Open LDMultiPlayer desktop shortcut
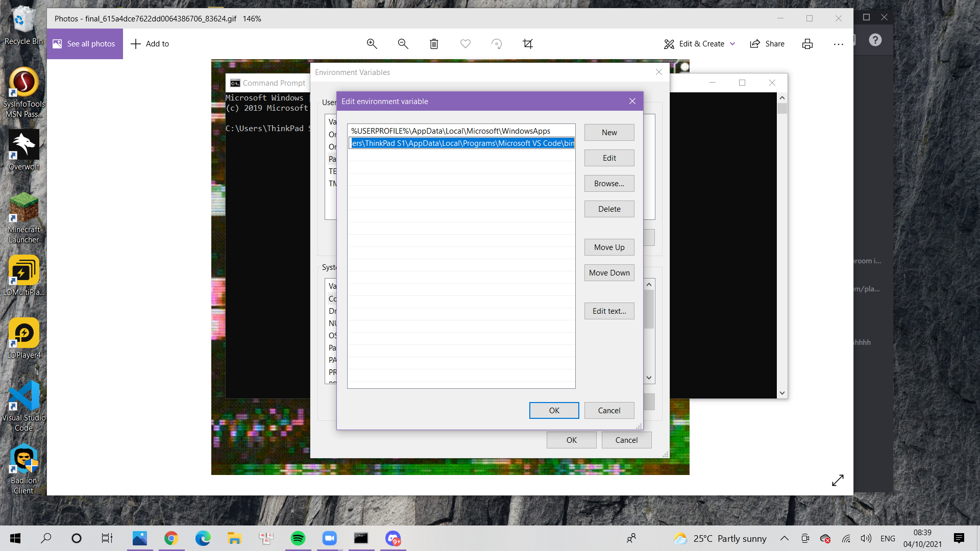The width and height of the screenshot is (980, 551). pyautogui.click(x=23, y=275)
